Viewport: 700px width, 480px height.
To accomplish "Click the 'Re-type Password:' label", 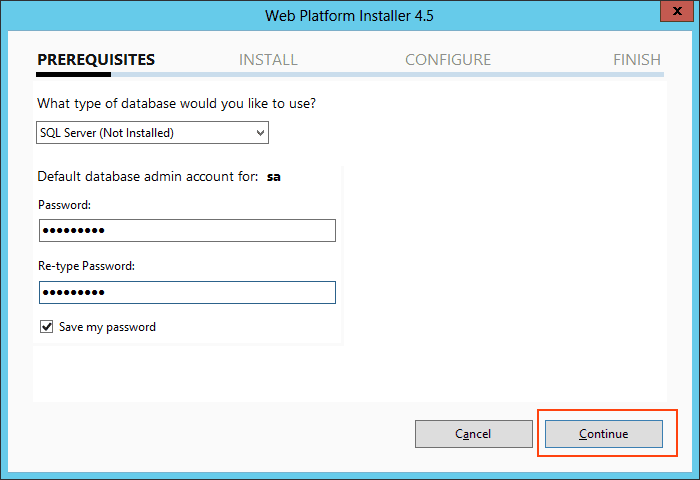I will (86, 266).
